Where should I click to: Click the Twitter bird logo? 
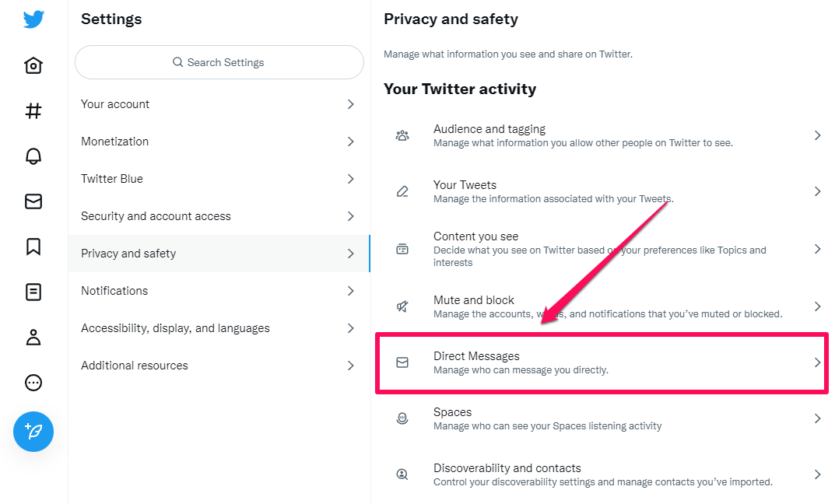[33, 19]
